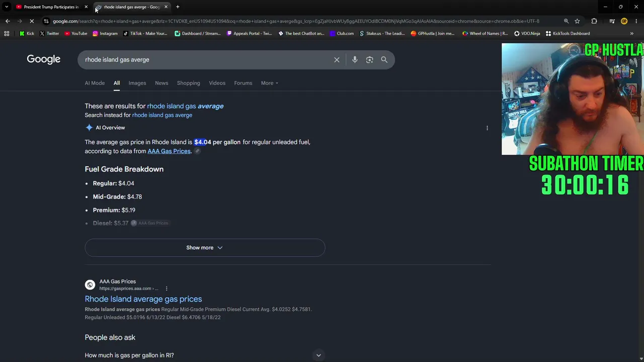Open the KickTools Dashboard bookmark
Viewport: 644px width, 362px height.
tap(568, 34)
